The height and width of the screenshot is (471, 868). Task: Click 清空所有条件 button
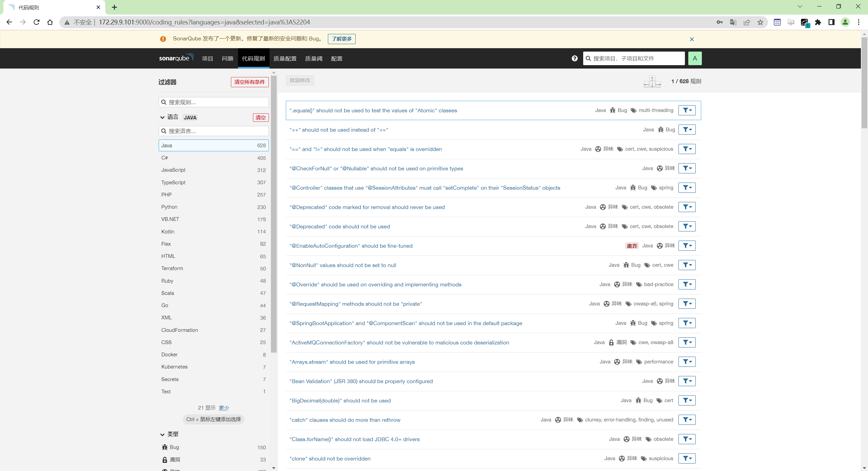coord(250,82)
